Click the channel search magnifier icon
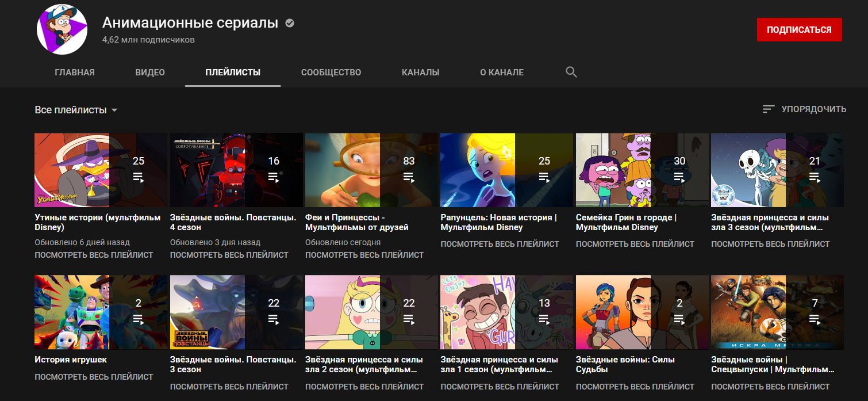868x401 pixels. click(x=571, y=72)
